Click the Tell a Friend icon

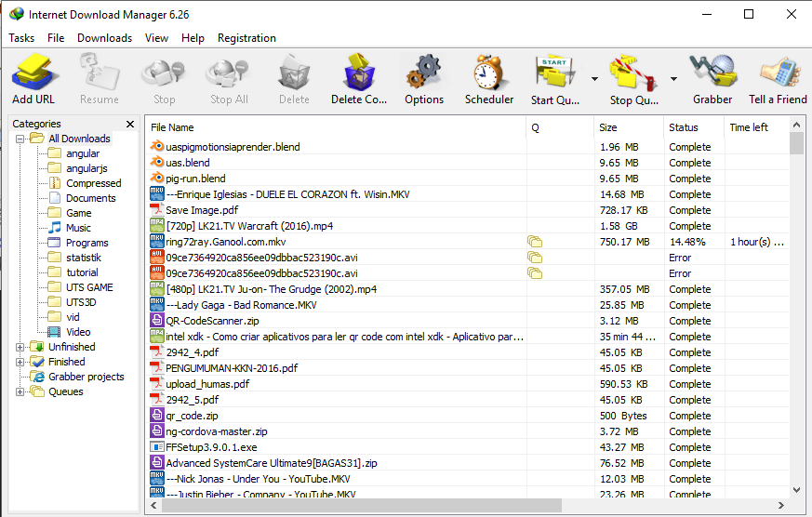[x=779, y=73]
